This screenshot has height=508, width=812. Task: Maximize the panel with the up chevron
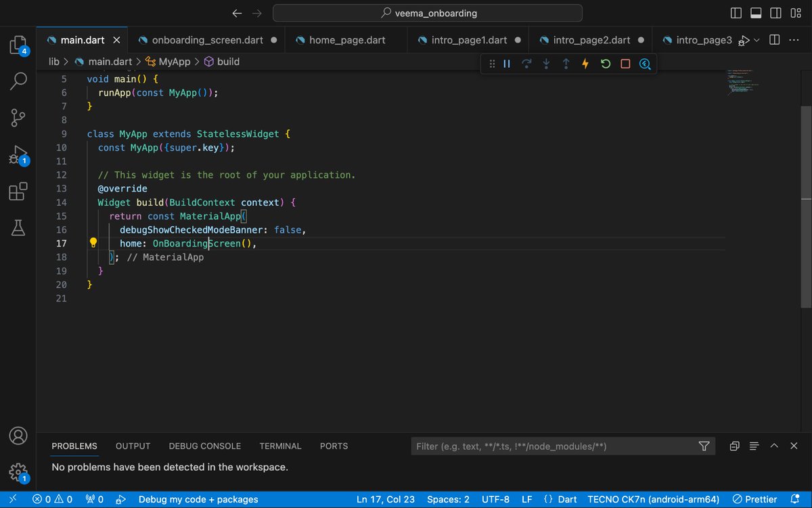click(774, 446)
